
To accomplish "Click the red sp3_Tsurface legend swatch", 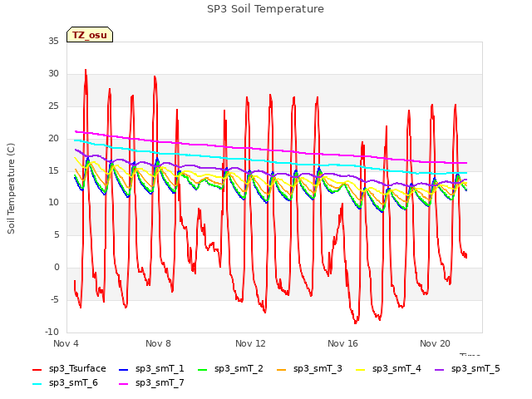I will pyautogui.click(x=37, y=369).
